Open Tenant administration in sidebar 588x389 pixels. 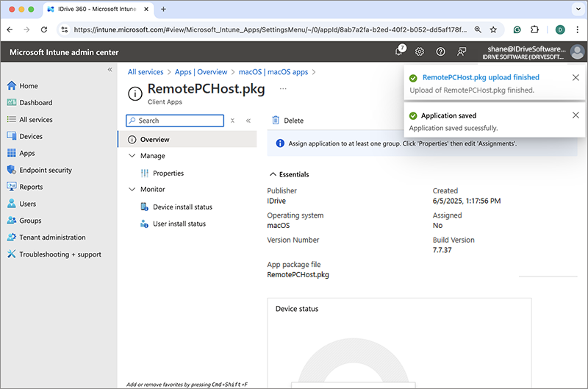tap(51, 238)
